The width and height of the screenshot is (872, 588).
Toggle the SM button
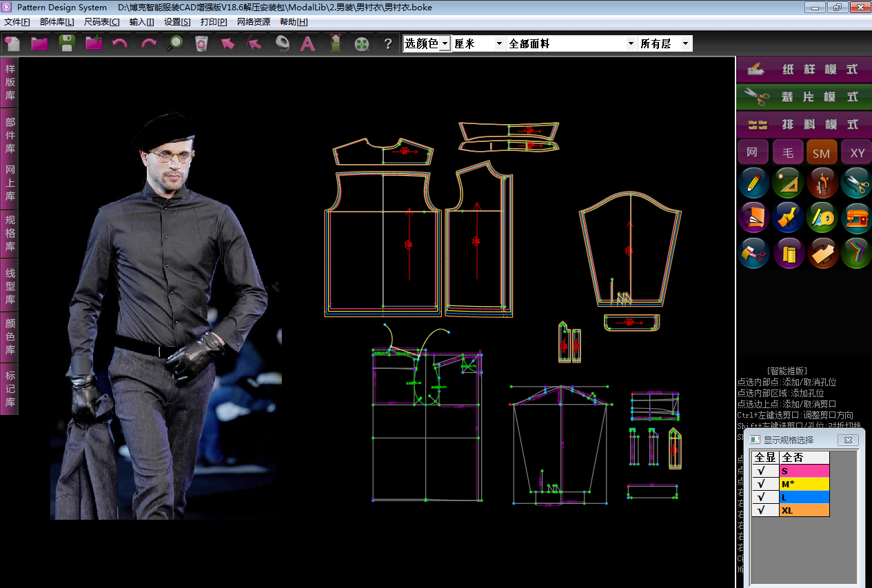822,152
